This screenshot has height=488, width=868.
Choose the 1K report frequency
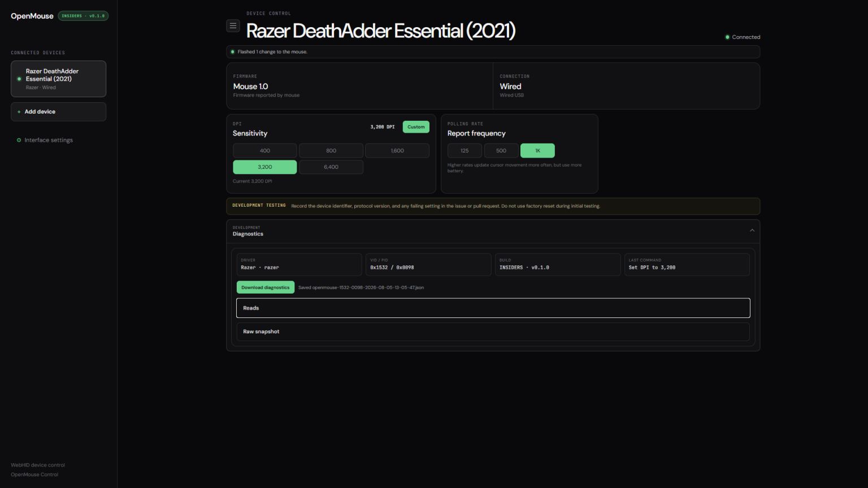(x=537, y=151)
